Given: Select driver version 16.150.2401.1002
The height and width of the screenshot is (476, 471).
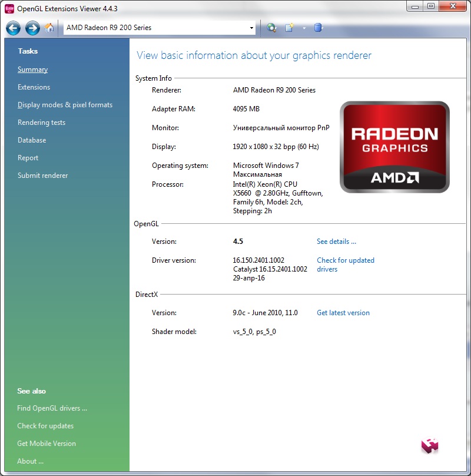Looking at the screenshot, I should coord(258,260).
